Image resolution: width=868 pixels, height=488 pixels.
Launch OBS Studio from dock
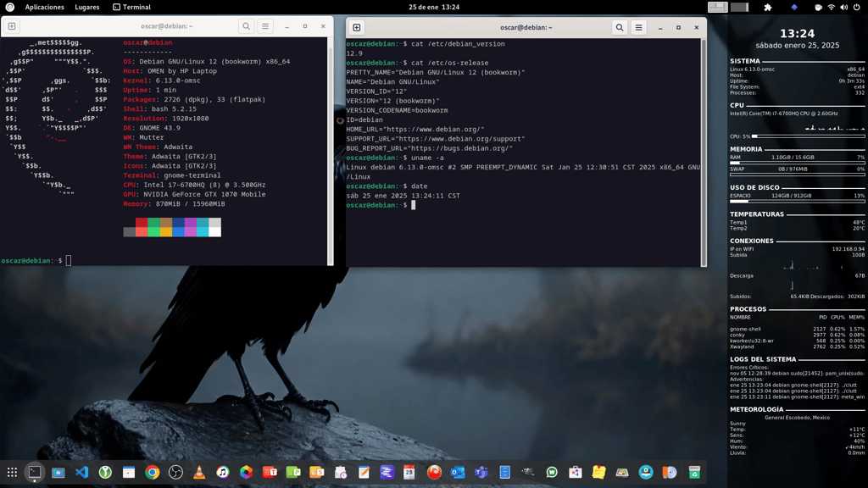click(175, 472)
